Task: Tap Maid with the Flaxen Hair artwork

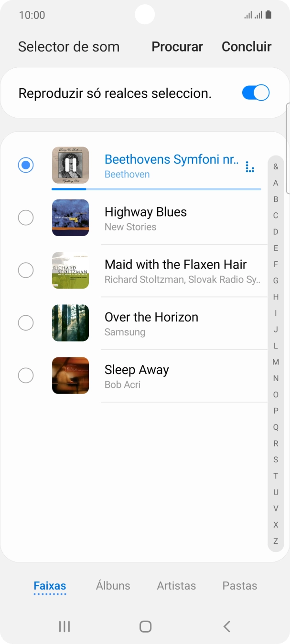Action: [x=70, y=270]
